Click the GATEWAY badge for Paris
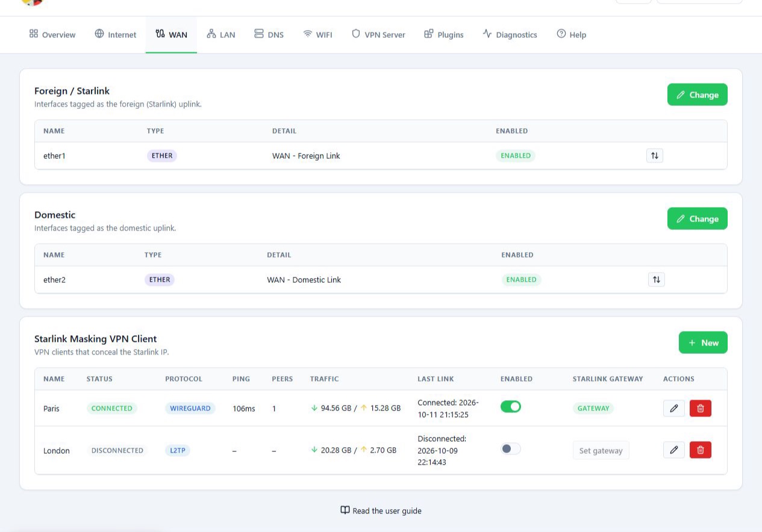The width and height of the screenshot is (762, 532). coord(593,408)
